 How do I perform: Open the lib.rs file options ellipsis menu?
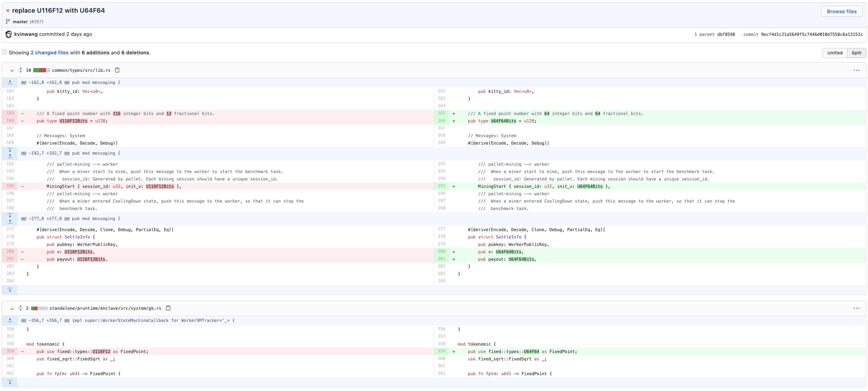click(x=856, y=70)
